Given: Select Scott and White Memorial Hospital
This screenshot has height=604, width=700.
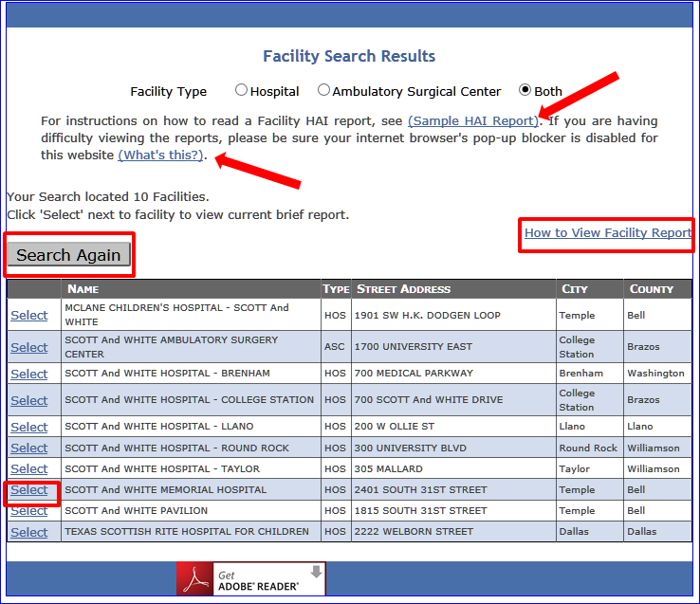Looking at the screenshot, I should [x=29, y=490].
